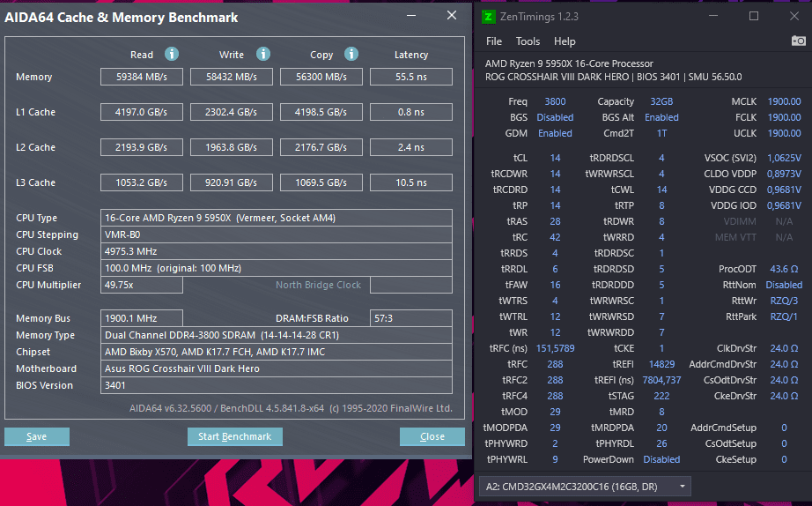Viewport: 812px width, 506px height.
Task: Take a ZenTimings screenshot with camera icon
Action: point(799,41)
